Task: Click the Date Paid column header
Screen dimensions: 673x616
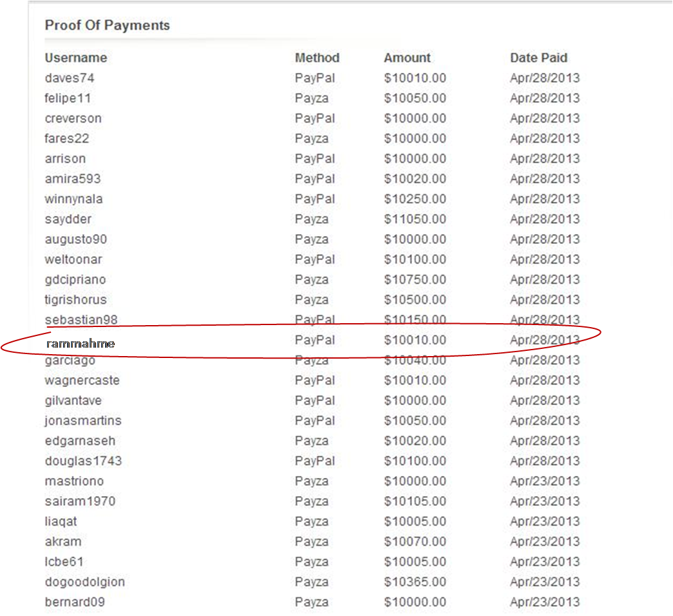Action: tap(538, 58)
